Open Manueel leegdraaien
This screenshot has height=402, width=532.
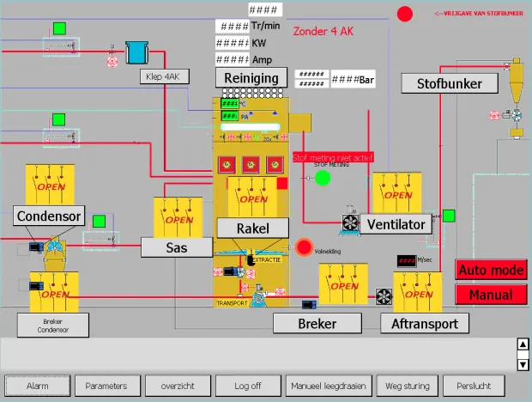[x=329, y=386]
